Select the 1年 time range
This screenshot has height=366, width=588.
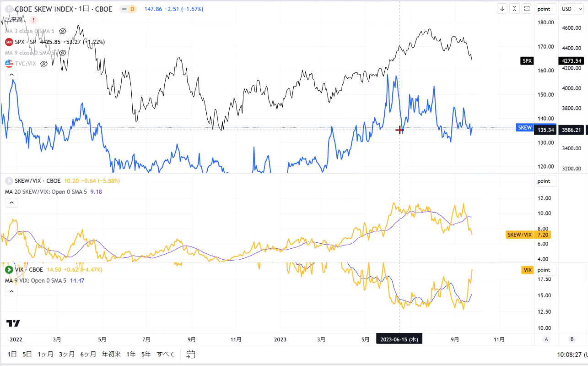(x=131, y=354)
